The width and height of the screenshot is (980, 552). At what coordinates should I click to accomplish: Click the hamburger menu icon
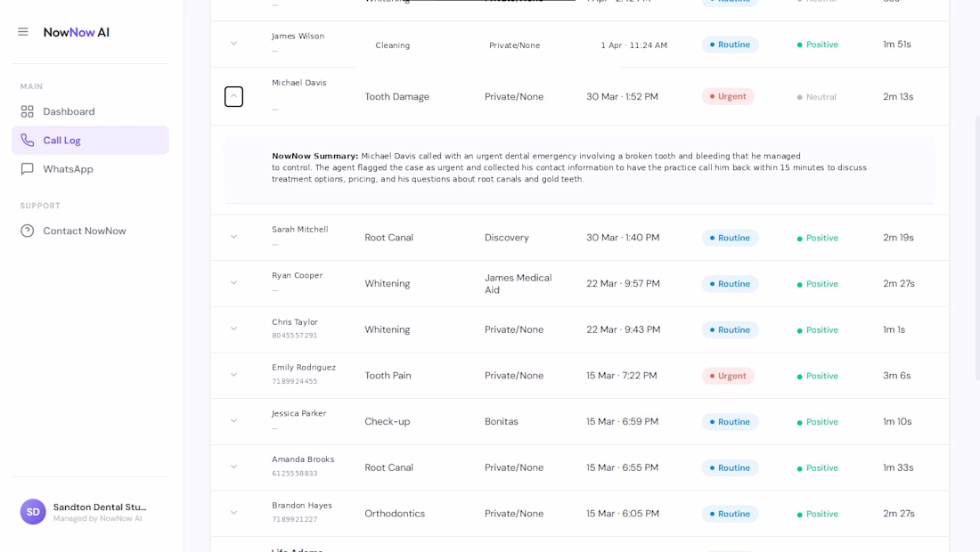[x=23, y=32]
